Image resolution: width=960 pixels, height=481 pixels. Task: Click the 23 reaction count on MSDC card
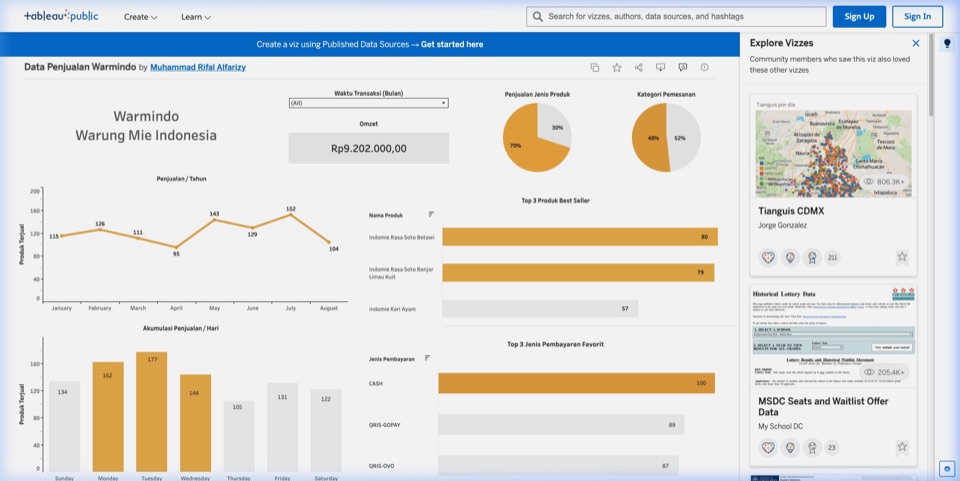tap(831, 447)
